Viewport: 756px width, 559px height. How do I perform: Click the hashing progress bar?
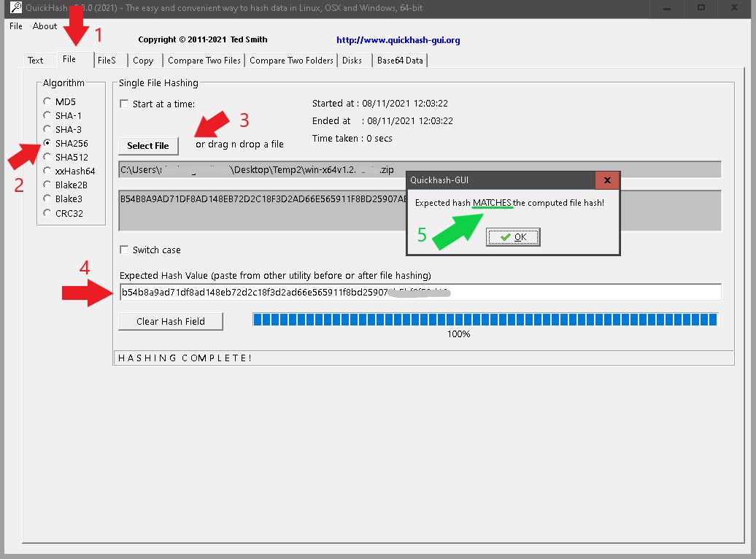click(x=485, y=320)
